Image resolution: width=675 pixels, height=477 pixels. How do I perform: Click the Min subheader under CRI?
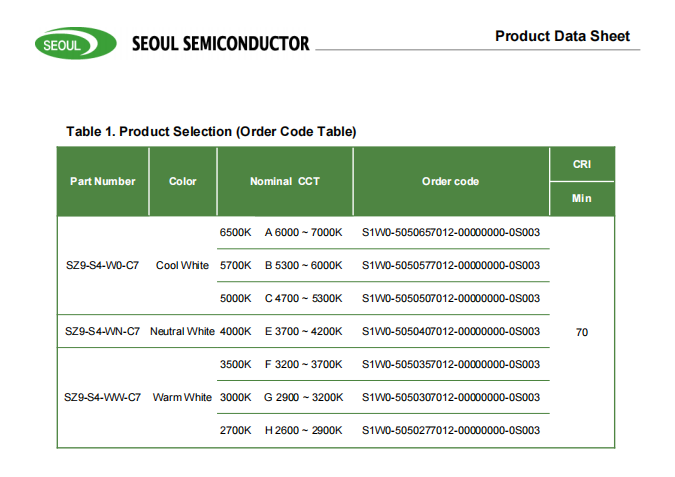tap(581, 198)
